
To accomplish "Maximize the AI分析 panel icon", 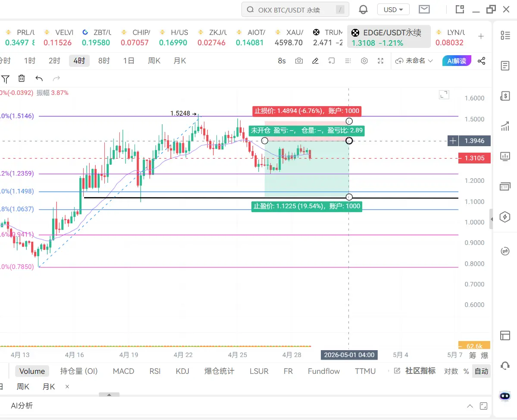I will coord(483,406).
